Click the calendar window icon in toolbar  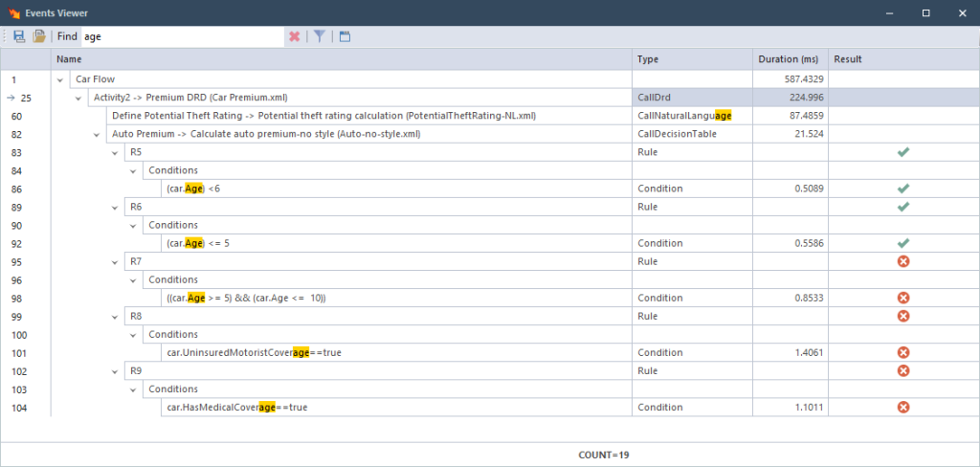click(345, 36)
